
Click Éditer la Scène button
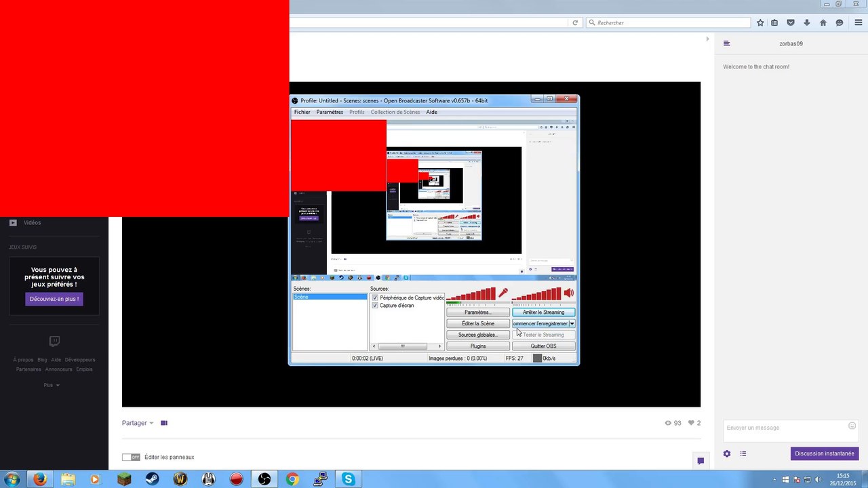(478, 323)
